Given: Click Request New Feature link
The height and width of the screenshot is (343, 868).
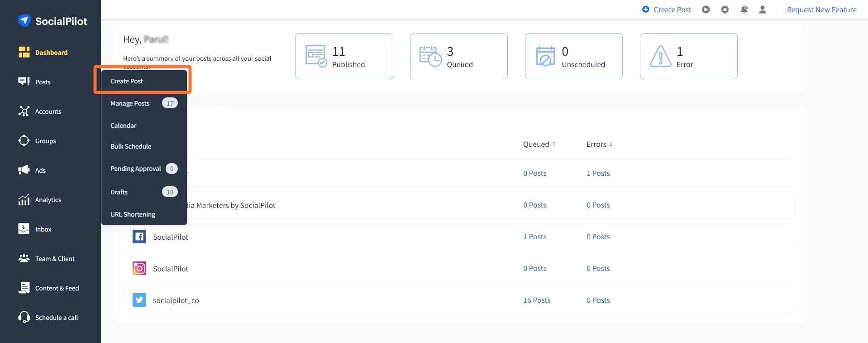Looking at the screenshot, I should coord(821,10).
